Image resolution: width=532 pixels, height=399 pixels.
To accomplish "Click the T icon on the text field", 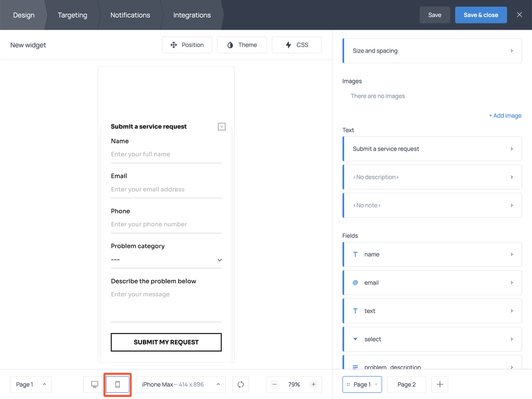I will point(355,311).
